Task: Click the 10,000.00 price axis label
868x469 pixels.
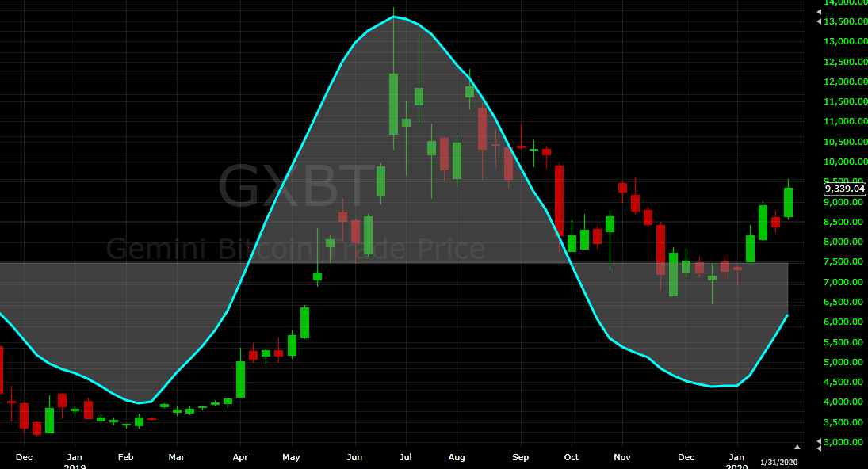Action: point(846,162)
